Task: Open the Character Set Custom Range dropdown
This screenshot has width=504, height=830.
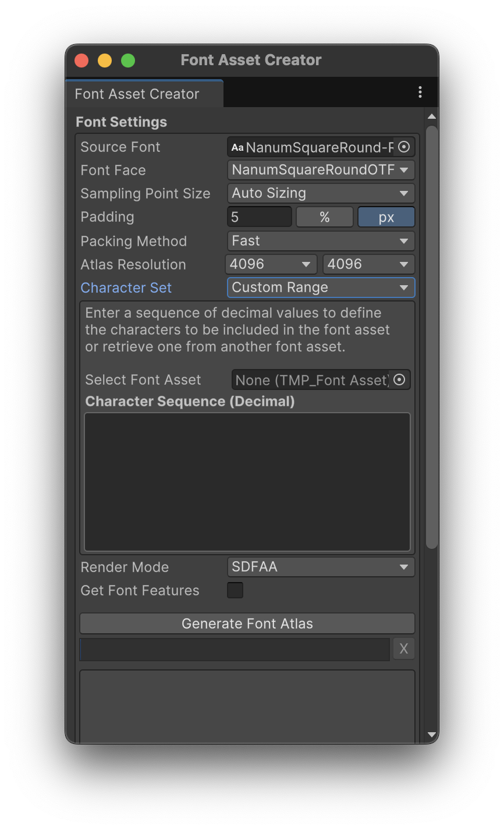Action: click(321, 288)
